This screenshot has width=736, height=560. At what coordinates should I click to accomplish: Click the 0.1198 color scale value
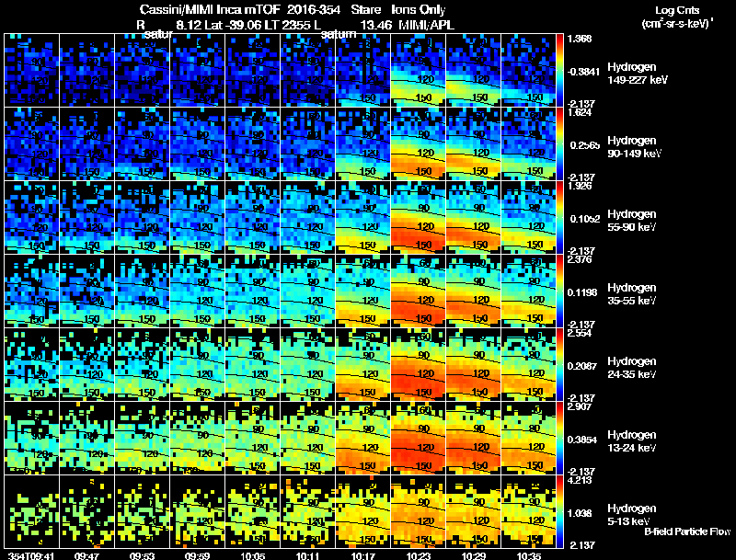coord(582,292)
